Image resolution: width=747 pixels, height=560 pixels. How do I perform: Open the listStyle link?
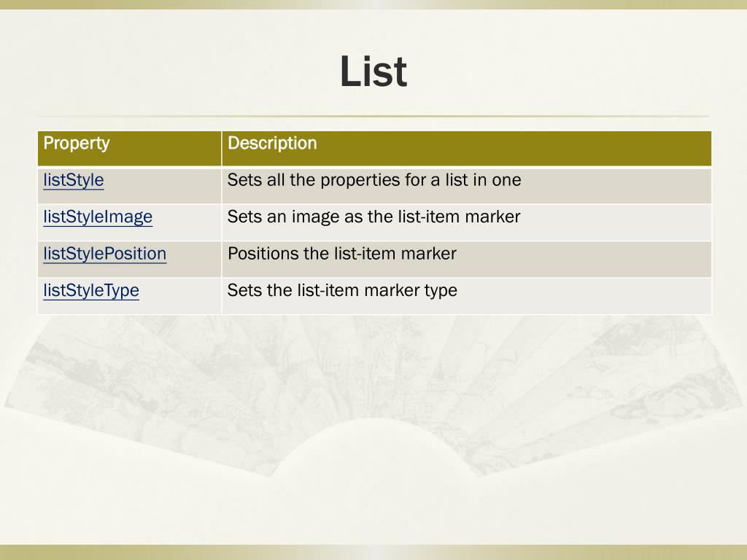(x=74, y=181)
